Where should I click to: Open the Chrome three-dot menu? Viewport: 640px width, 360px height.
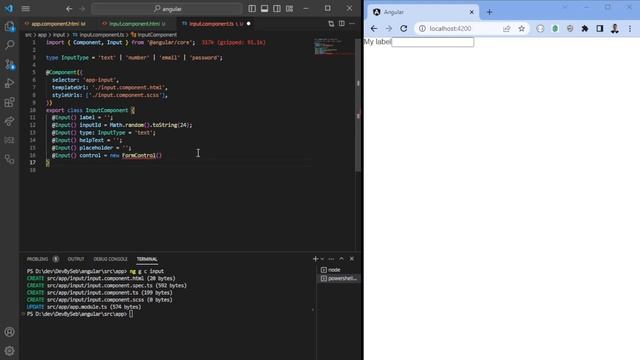tap(630, 29)
